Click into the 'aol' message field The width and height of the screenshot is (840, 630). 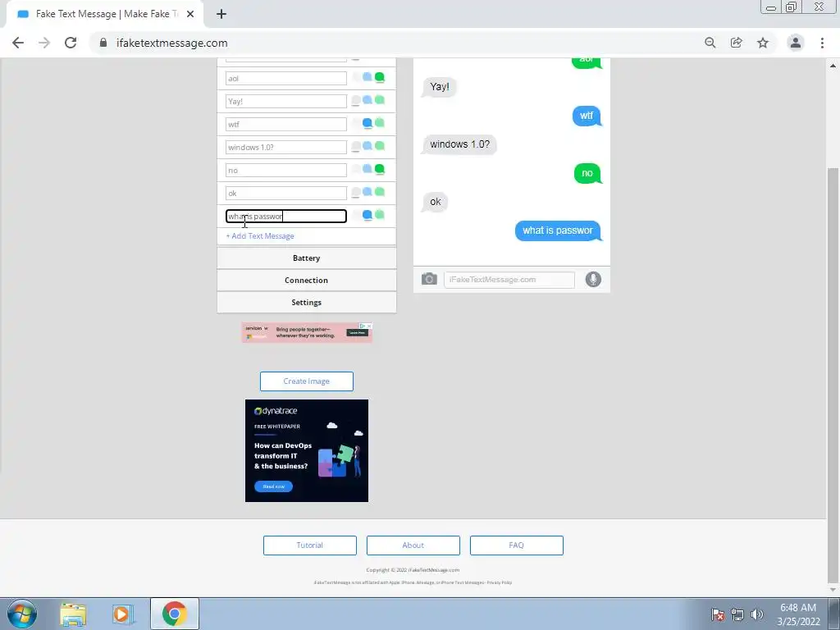click(286, 78)
